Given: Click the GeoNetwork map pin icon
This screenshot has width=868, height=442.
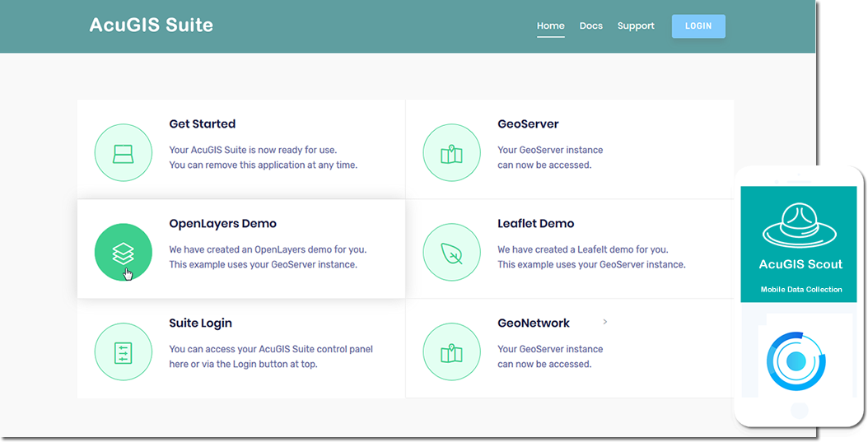Looking at the screenshot, I should point(452,352).
